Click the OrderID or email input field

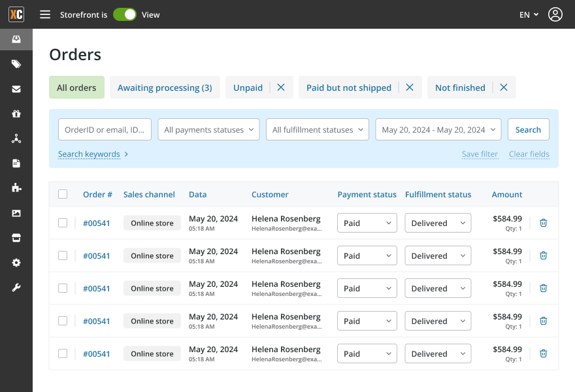[x=105, y=129]
